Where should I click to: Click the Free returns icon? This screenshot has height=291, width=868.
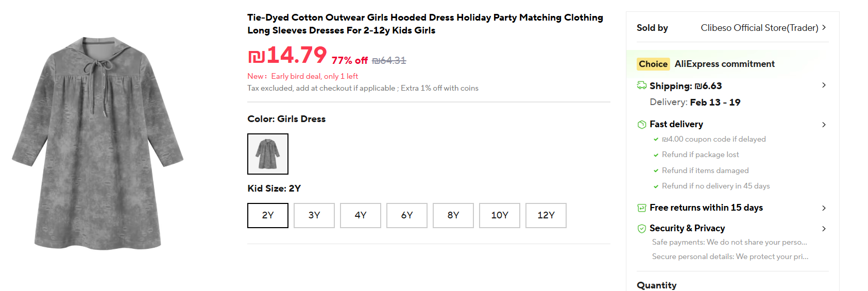[641, 208]
